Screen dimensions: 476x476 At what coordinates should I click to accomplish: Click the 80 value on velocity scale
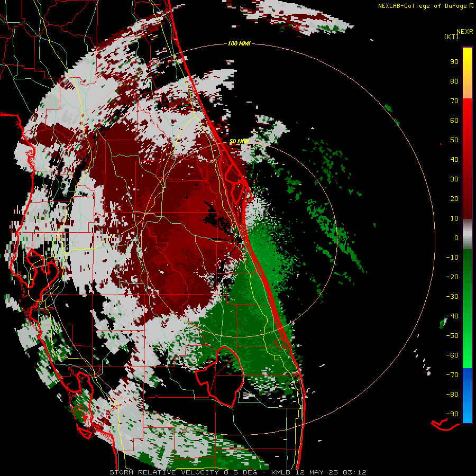pos(454,81)
